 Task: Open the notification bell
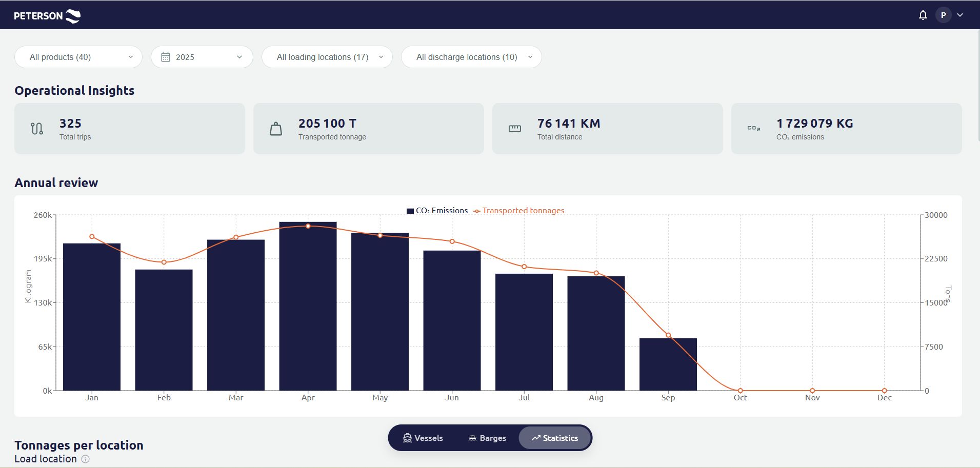(x=922, y=15)
